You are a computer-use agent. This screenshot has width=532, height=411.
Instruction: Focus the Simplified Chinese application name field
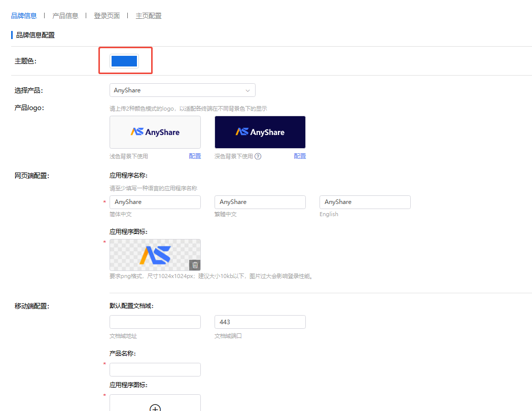[155, 202]
